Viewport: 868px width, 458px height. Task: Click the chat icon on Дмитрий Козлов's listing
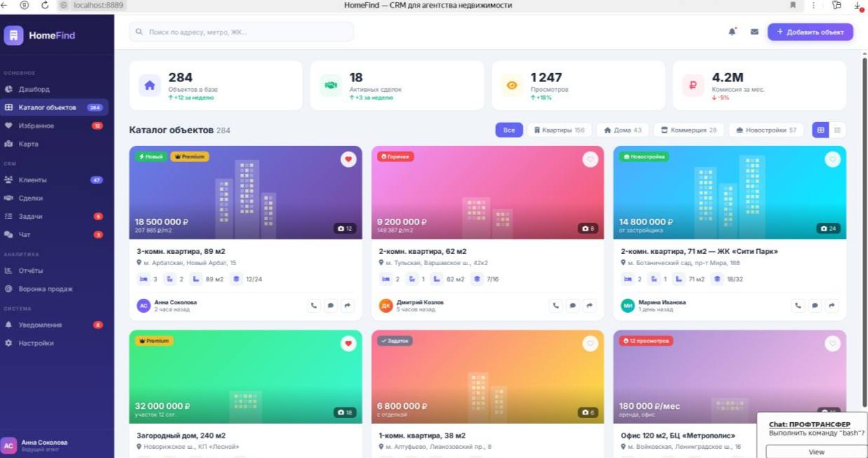click(x=573, y=305)
